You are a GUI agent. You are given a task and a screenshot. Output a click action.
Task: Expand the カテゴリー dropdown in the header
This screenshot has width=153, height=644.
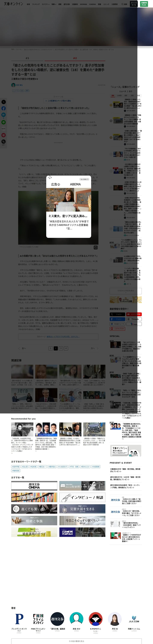[46, 4]
